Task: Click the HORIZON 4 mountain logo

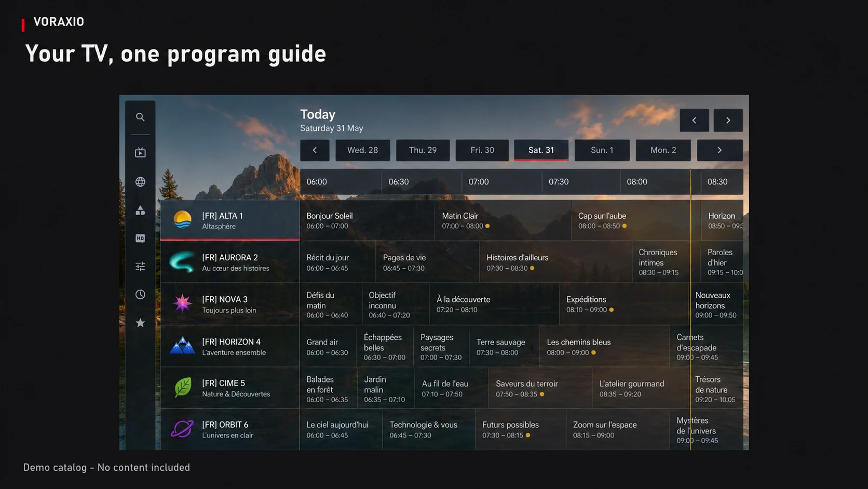Action: (182, 345)
